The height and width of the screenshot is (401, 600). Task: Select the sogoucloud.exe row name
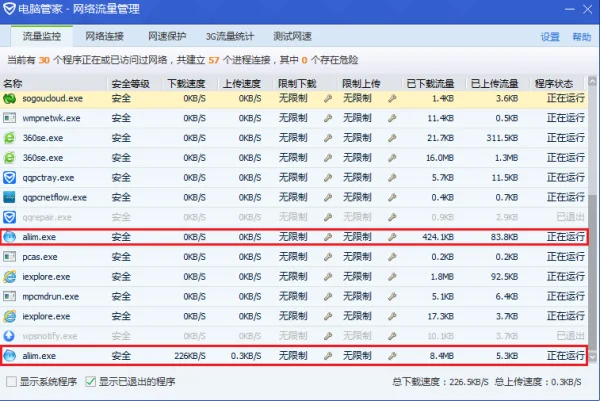(x=52, y=99)
